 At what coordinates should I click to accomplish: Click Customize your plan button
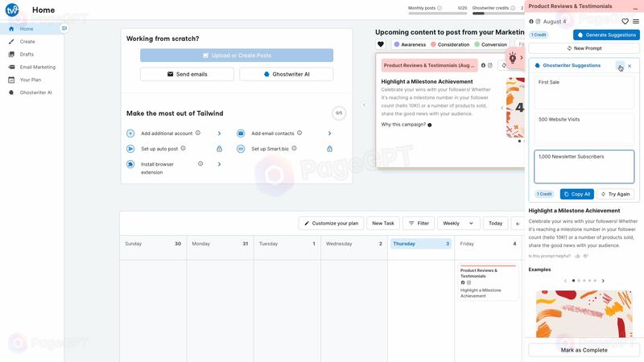331,224
